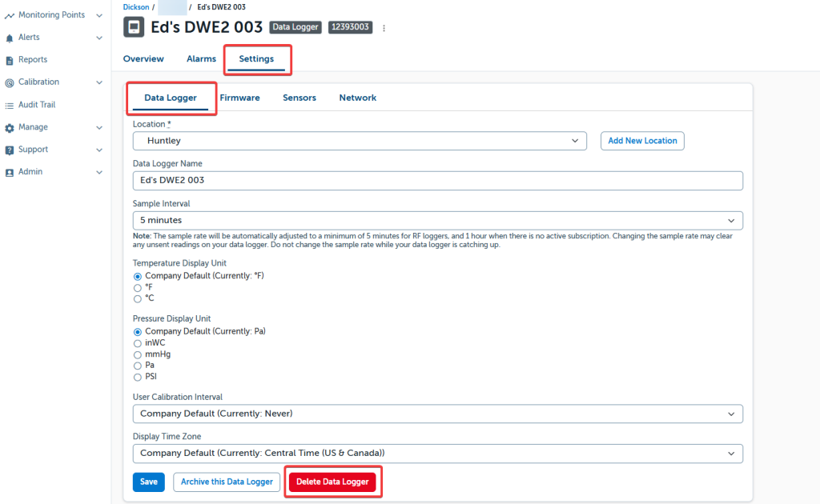Select PSI pressure display unit

pyautogui.click(x=138, y=376)
